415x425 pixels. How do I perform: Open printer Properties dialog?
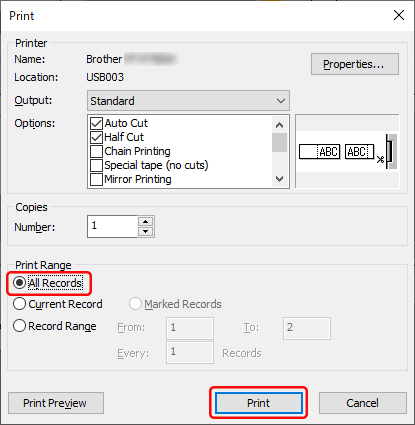tap(355, 64)
